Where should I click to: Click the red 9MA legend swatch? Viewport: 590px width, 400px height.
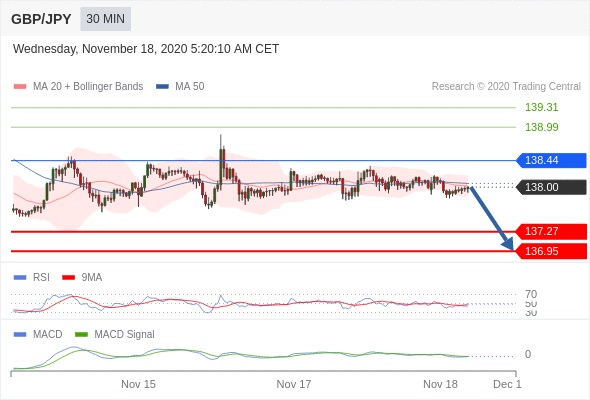(x=68, y=277)
